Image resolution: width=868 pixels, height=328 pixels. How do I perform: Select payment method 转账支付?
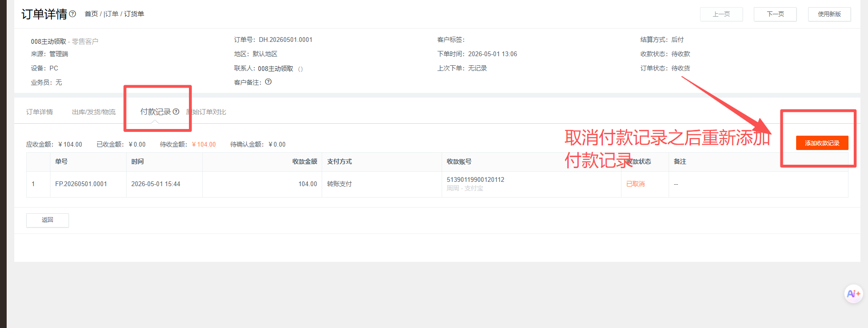(339, 184)
